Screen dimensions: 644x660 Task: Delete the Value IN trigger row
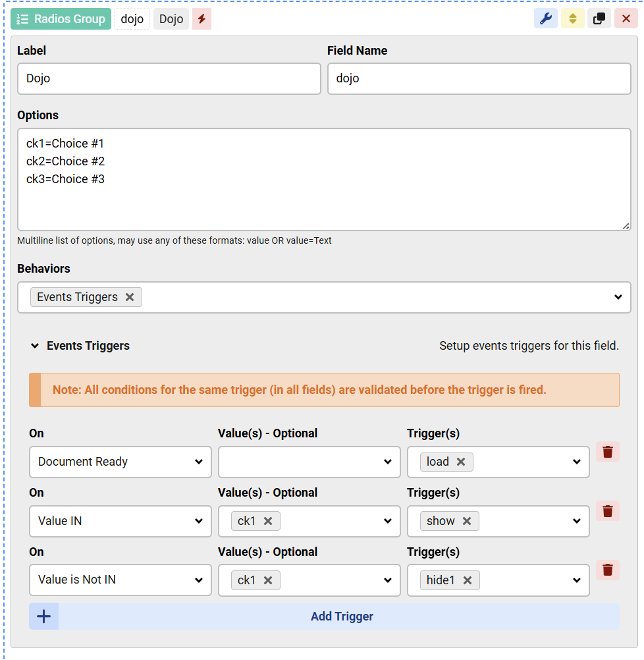tap(607, 511)
